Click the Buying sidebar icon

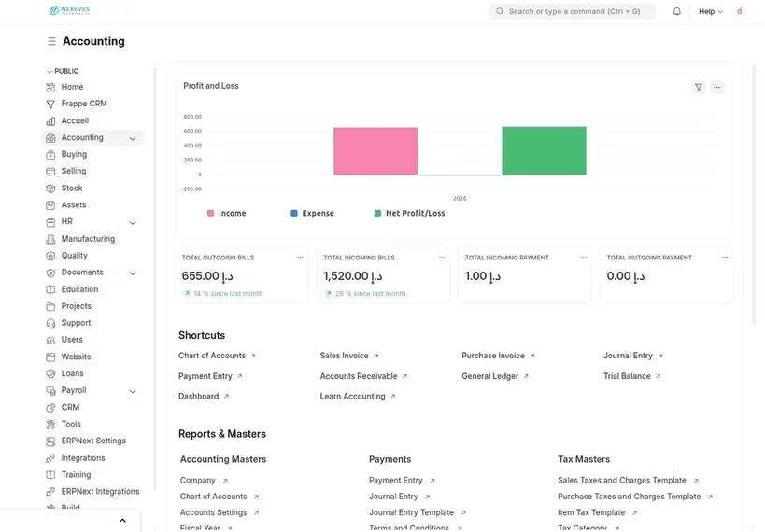pyautogui.click(x=50, y=155)
